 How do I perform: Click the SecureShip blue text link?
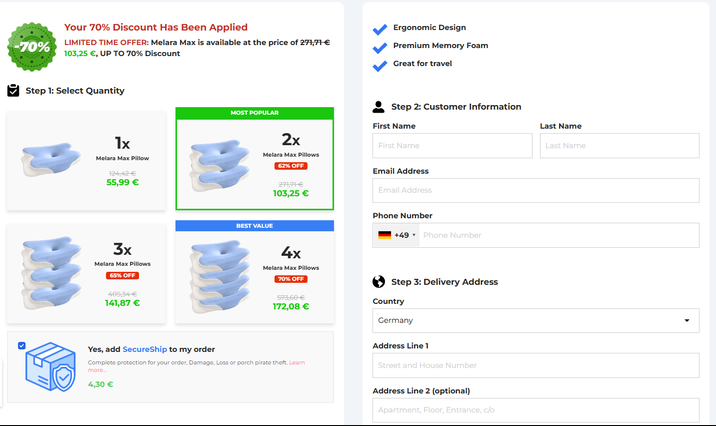[x=145, y=349]
